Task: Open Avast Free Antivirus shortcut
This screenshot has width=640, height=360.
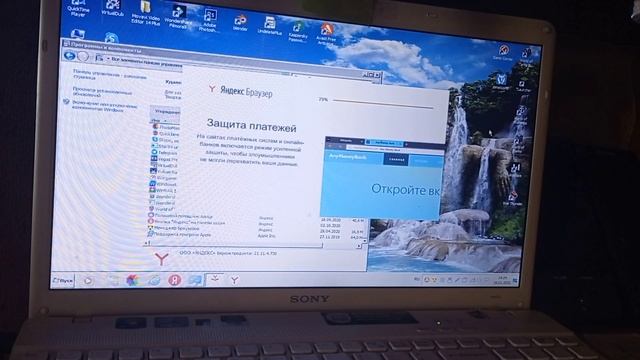Action: point(327,34)
